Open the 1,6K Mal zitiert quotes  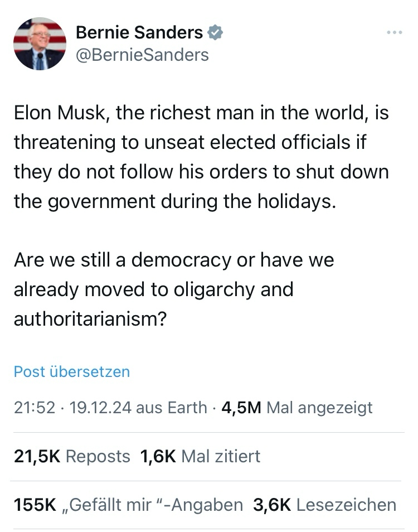point(200,457)
